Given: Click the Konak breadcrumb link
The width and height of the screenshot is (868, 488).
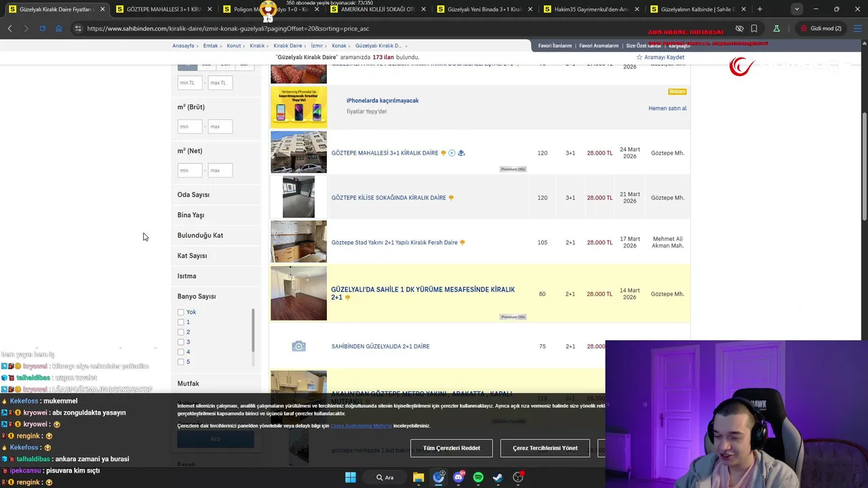Looking at the screenshot, I should 339,45.
